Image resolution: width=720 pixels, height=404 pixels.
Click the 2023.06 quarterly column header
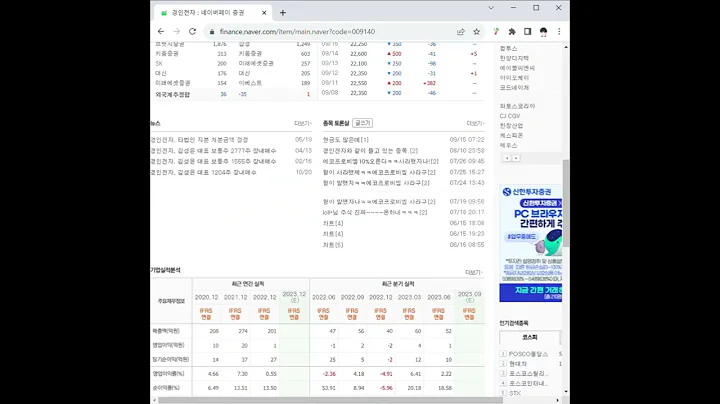[439, 297]
